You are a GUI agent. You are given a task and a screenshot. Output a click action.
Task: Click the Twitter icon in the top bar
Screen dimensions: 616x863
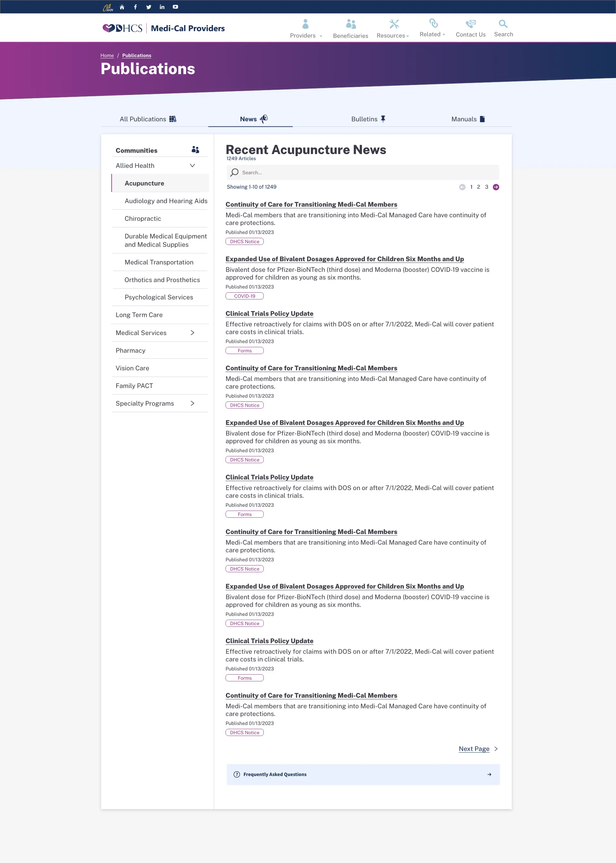click(149, 6)
